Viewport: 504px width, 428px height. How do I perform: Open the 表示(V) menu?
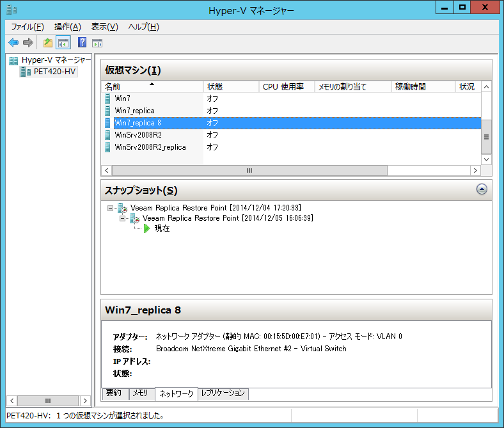click(x=105, y=27)
